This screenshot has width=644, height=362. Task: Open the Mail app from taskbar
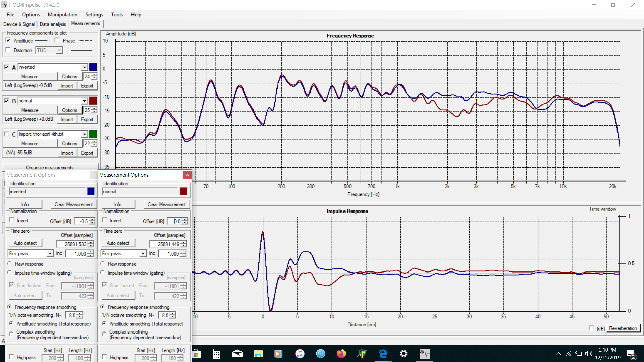point(237,354)
